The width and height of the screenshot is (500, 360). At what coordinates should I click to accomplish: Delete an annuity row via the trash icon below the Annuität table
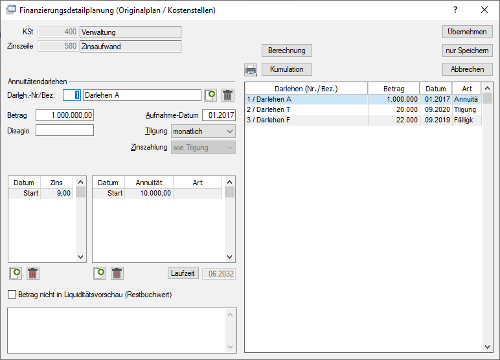click(x=117, y=273)
